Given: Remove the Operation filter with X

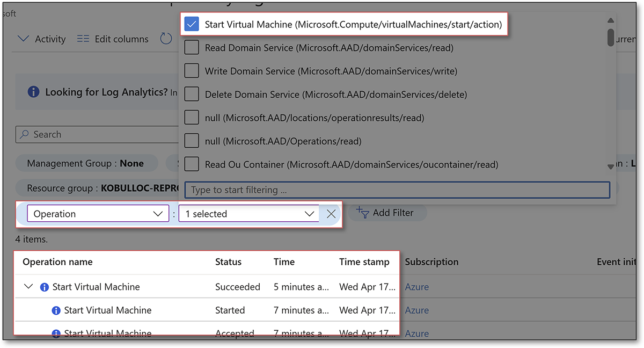Looking at the screenshot, I should click(331, 214).
